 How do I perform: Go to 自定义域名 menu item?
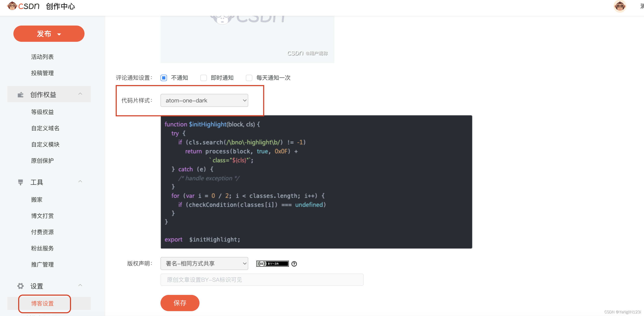(x=45, y=128)
